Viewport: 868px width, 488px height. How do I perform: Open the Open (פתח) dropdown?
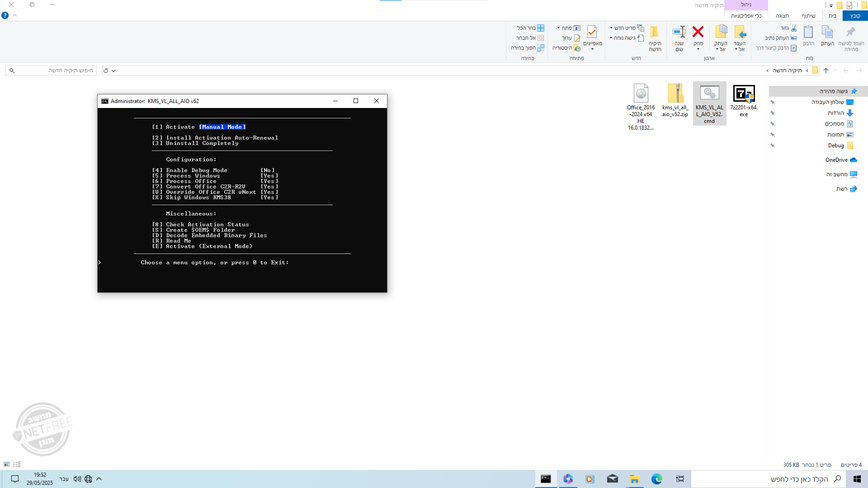coord(569,28)
